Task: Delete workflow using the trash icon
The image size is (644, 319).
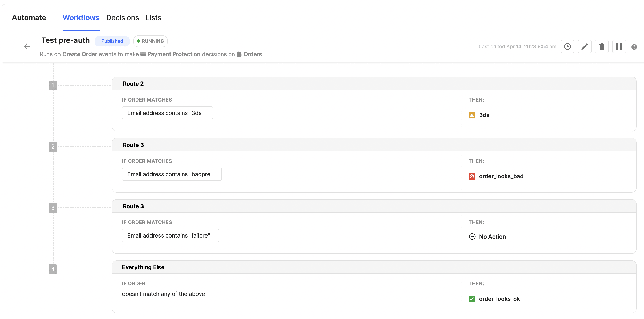Action: [602, 47]
